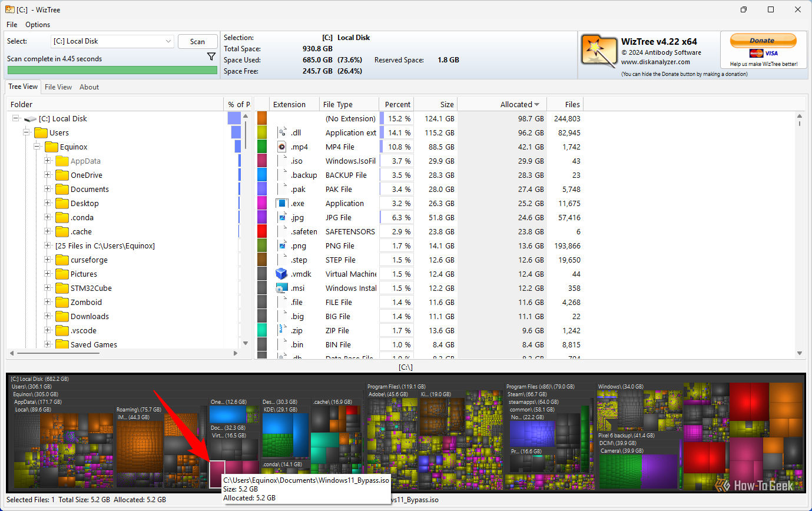Expand the Saved Games folder node
Image resolution: width=812 pixels, height=511 pixels.
coord(48,345)
